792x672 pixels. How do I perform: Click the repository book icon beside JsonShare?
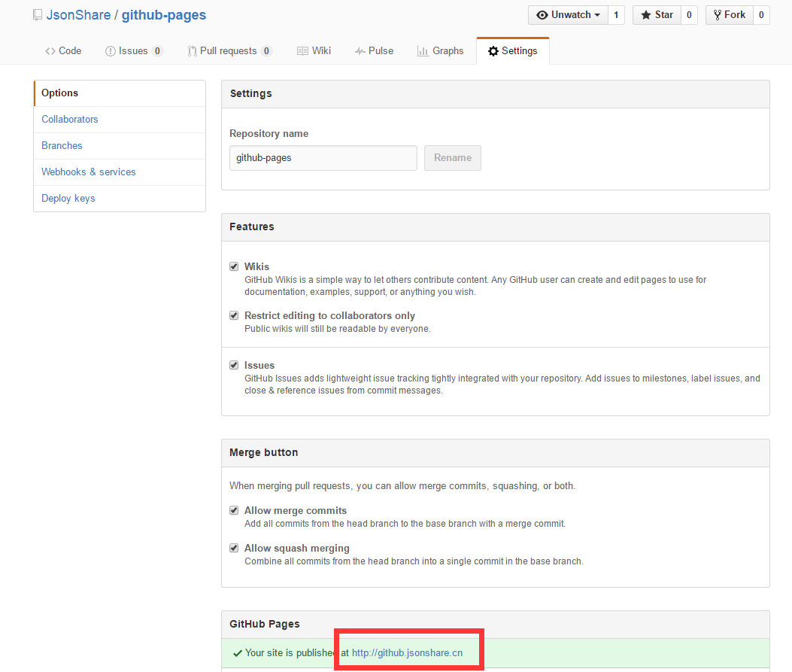pyautogui.click(x=38, y=15)
